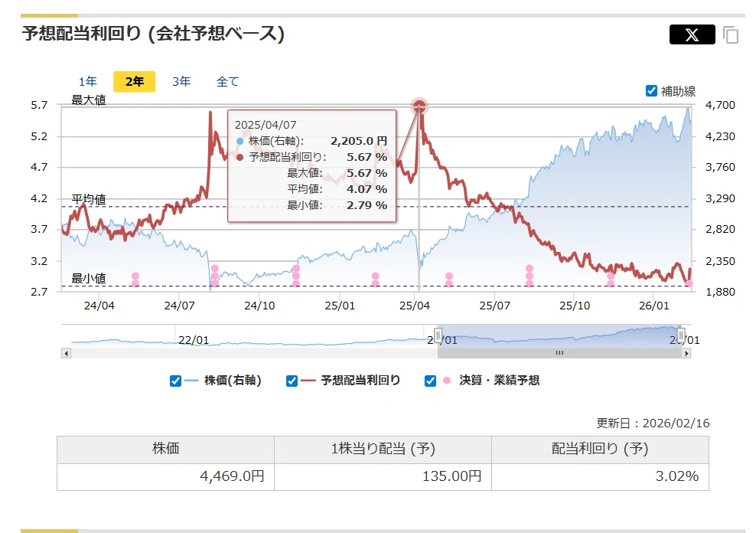Click the 予想配当利回り legend label
The width and height of the screenshot is (756, 533).
[x=360, y=381]
